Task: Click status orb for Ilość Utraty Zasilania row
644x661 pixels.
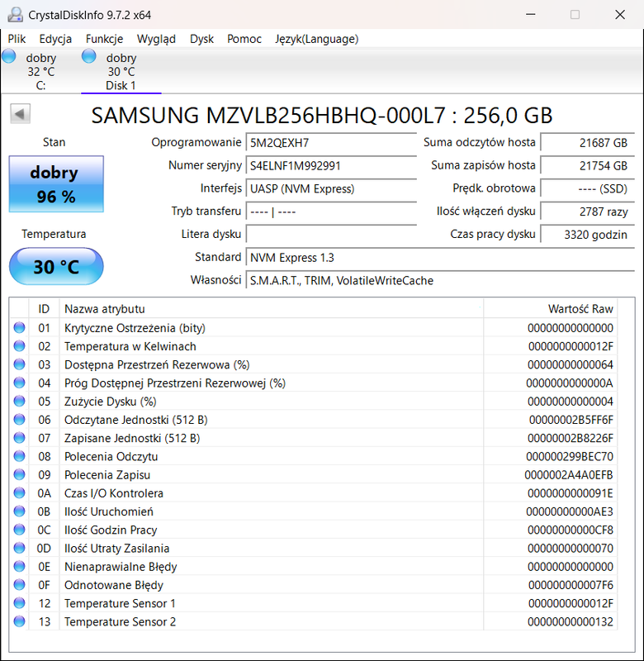Action: 19,548
